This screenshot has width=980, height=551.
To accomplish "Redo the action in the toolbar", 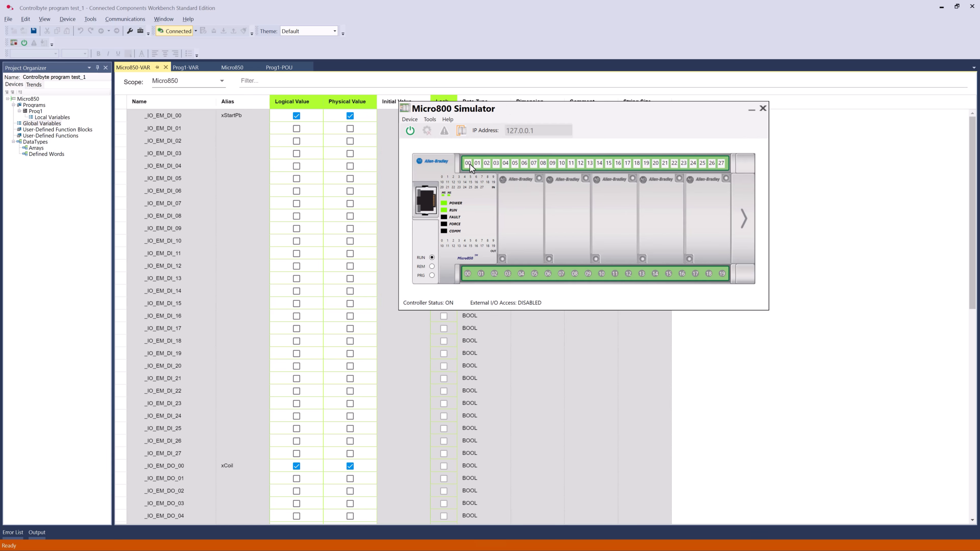I will click(x=91, y=31).
